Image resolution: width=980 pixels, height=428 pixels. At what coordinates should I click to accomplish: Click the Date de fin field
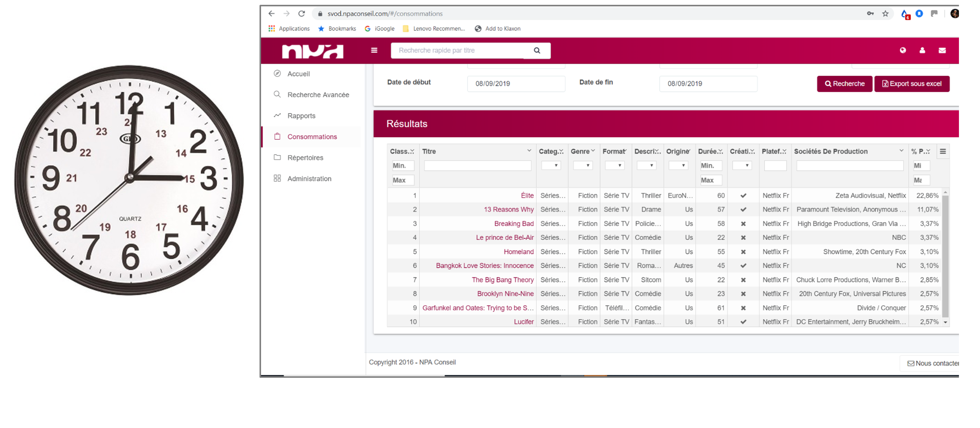coord(708,84)
